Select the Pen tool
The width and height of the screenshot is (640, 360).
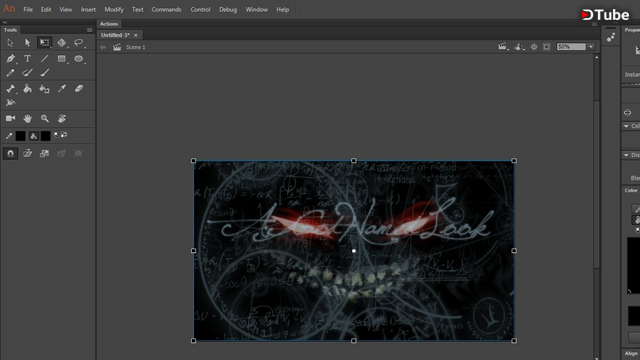pos(10,59)
